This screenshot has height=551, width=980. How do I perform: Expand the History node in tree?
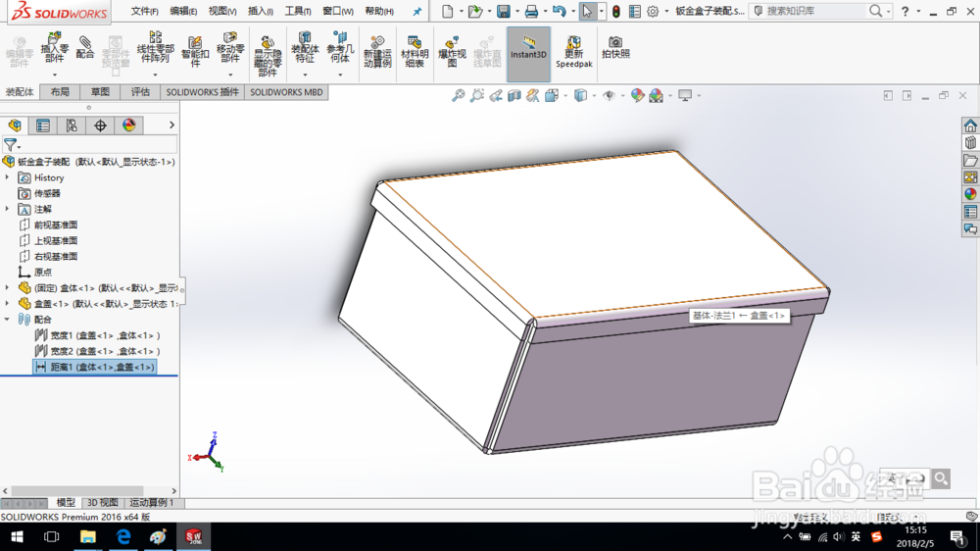[x=8, y=177]
